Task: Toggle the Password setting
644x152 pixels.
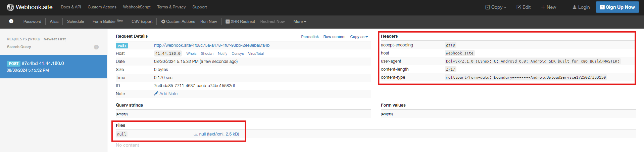Action: coord(32,22)
